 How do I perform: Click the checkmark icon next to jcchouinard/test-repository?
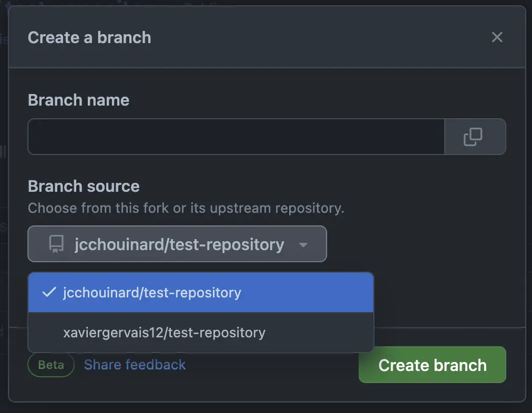point(49,292)
